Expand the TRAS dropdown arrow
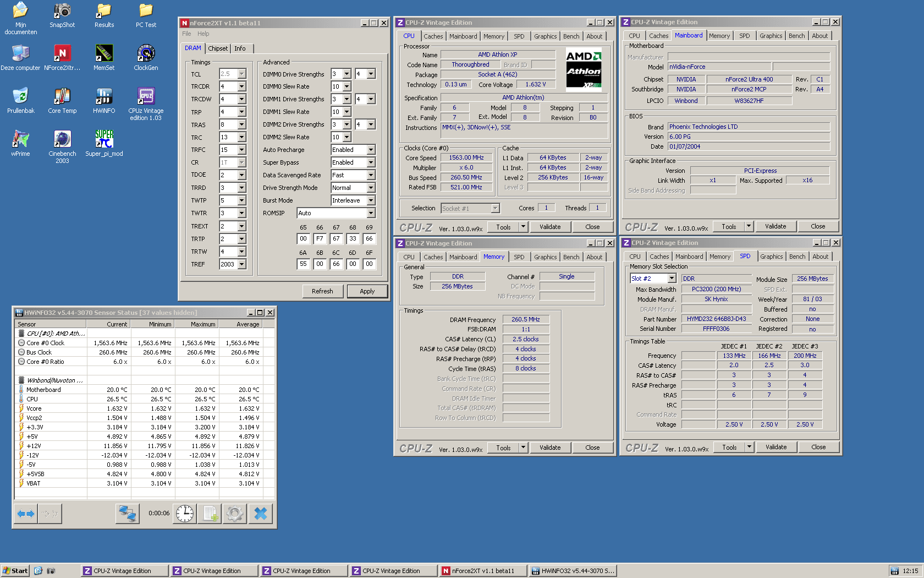Viewport: 924px width, 578px height. [241, 124]
